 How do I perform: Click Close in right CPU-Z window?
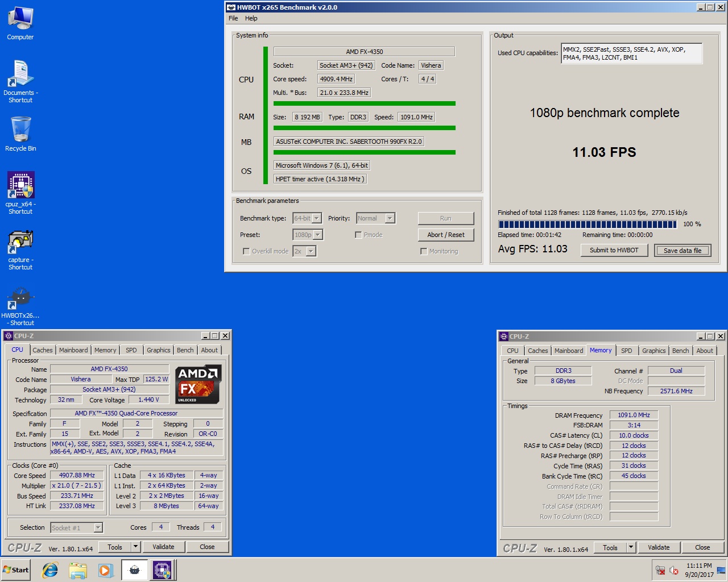[x=702, y=547]
